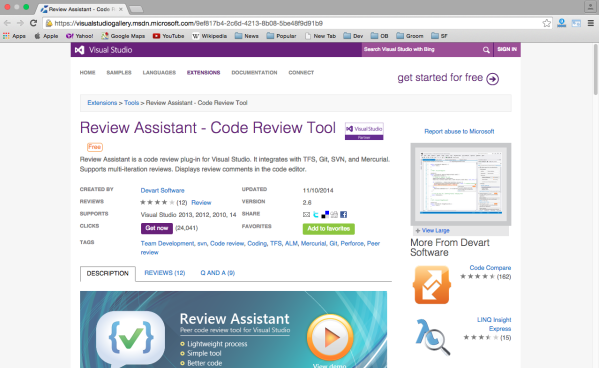Go to LANGUAGES nav item
Screen dimensions: 599x368
coord(159,73)
